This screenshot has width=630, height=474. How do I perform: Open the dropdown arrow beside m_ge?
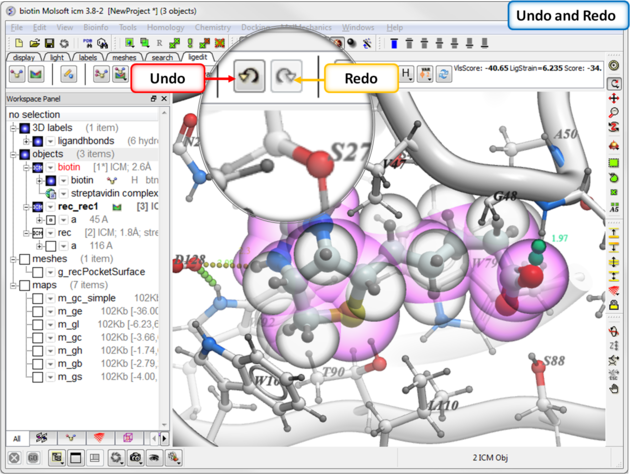(x=50, y=311)
